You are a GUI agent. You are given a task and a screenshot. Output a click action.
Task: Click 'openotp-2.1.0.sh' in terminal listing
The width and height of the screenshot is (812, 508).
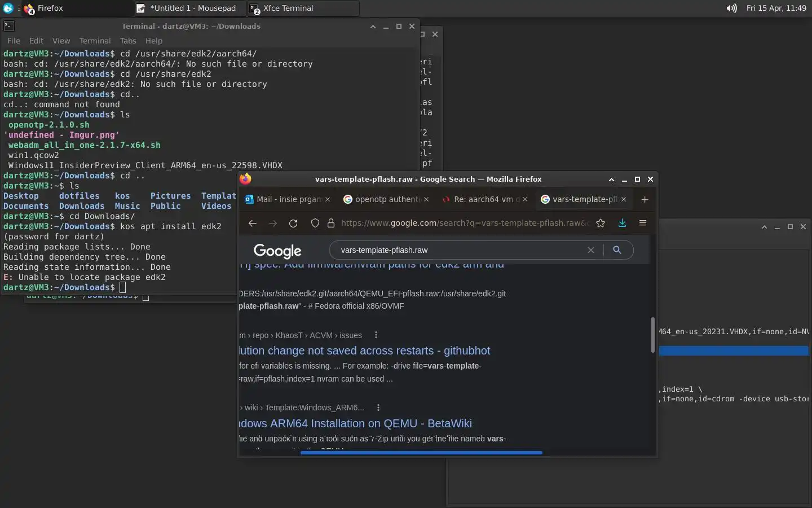48,125
